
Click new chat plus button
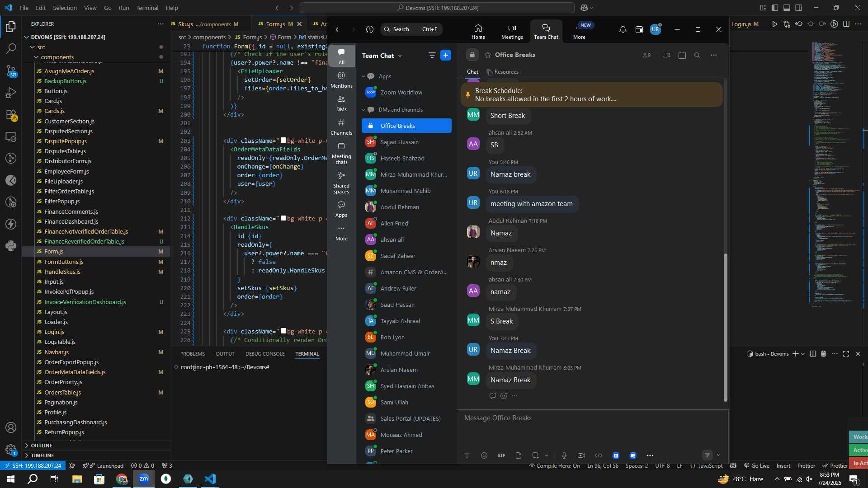pyautogui.click(x=445, y=55)
